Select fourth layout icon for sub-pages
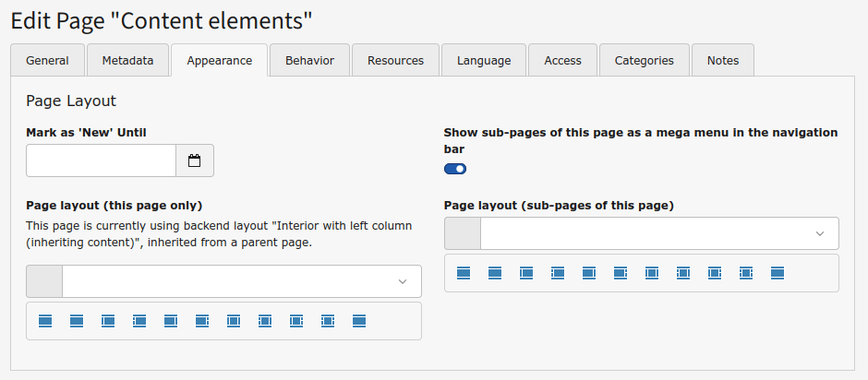This screenshot has width=868, height=380. tap(558, 273)
